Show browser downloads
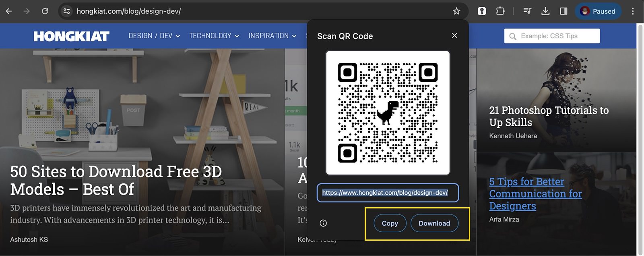 (545, 11)
